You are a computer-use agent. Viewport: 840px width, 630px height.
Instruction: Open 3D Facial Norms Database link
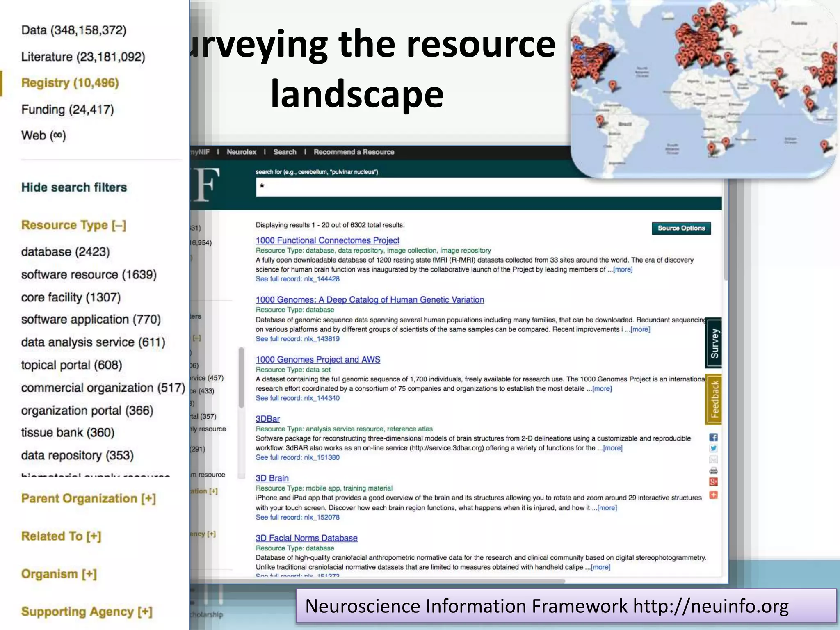(x=307, y=538)
